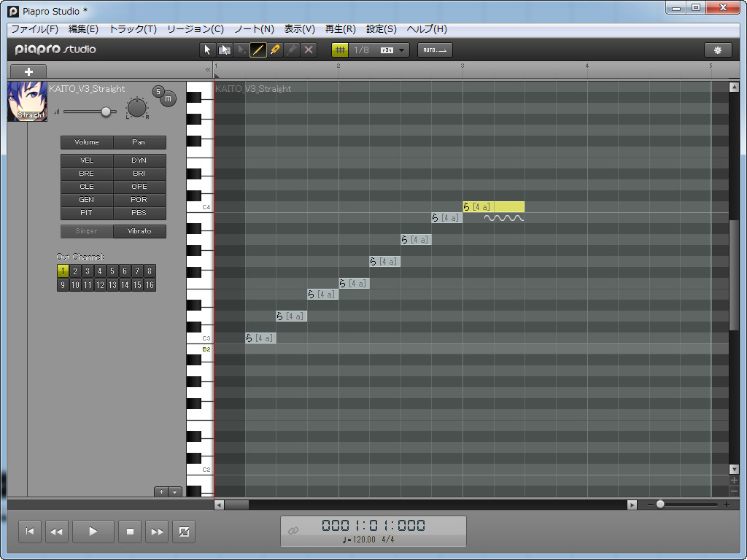Open the ファイル(F) menu
Viewport: 747px width, 560px height.
point(34,29)
